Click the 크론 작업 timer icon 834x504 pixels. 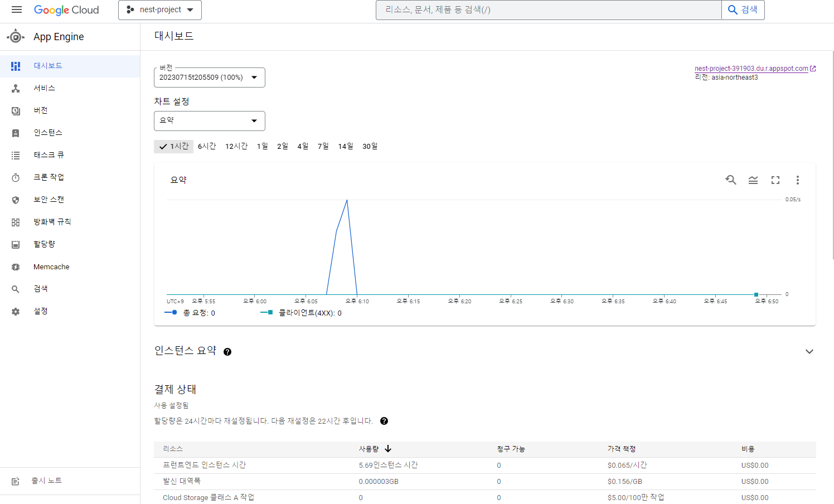(x=16, y=177)
